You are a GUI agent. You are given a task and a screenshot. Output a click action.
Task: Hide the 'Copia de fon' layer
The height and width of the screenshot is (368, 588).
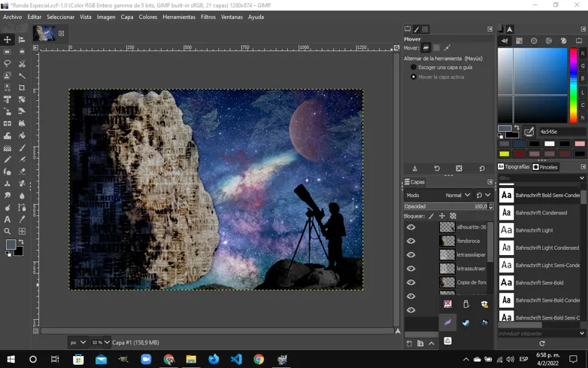pyautogui.click(x=411, y=282)
